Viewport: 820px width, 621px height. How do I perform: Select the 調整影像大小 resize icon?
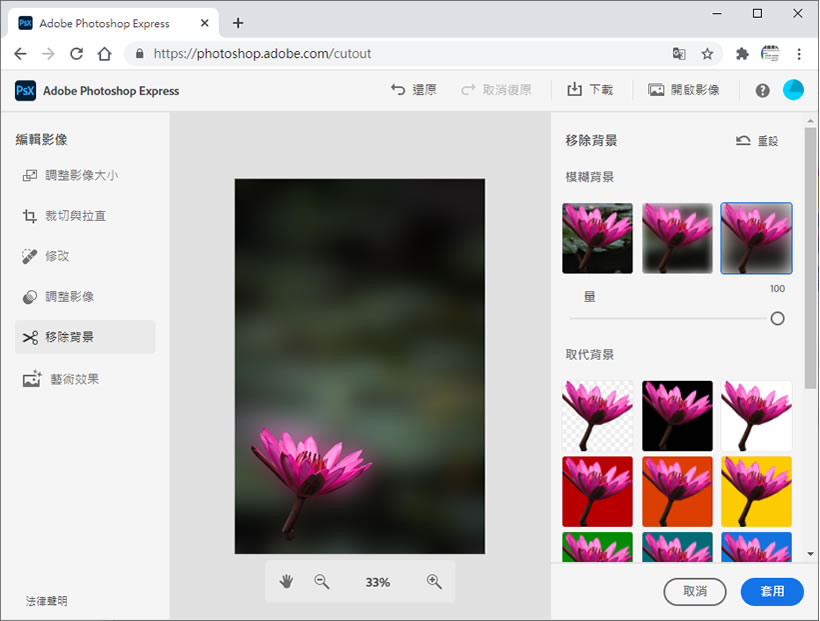point(30,175)
